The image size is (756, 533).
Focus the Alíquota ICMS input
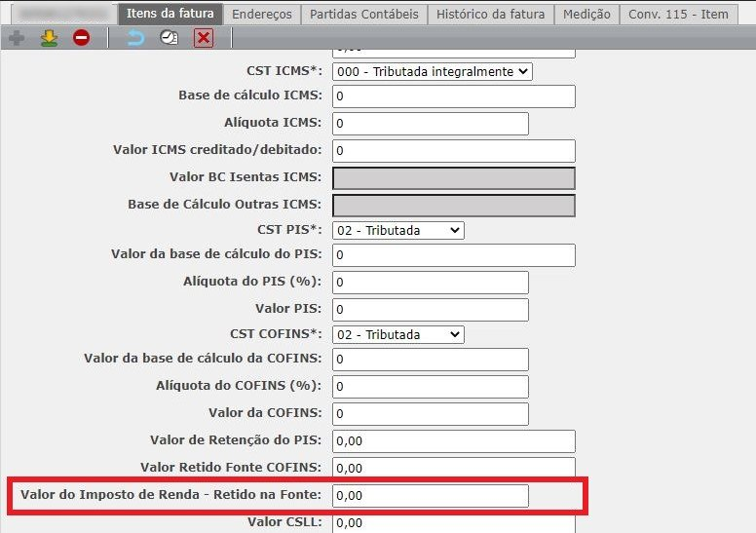(x=430, y=124)
